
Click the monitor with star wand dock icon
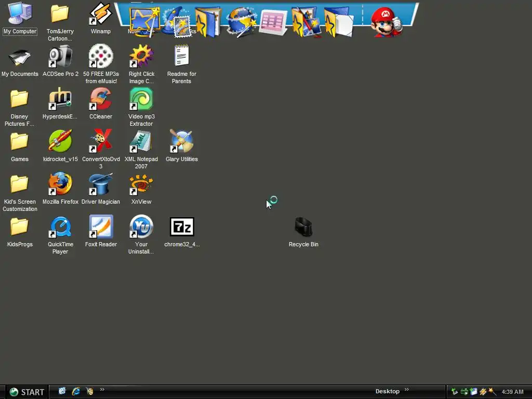click(x=144, y=21)
